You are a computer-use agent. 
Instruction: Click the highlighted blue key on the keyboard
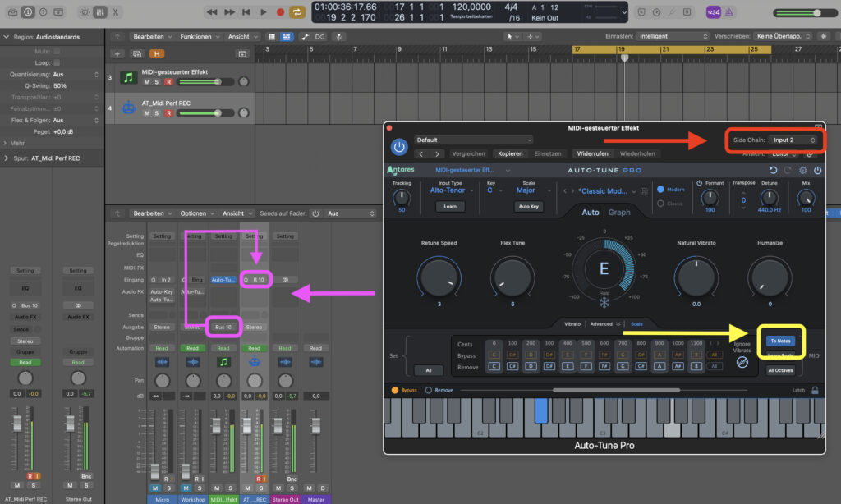point(541,410)
